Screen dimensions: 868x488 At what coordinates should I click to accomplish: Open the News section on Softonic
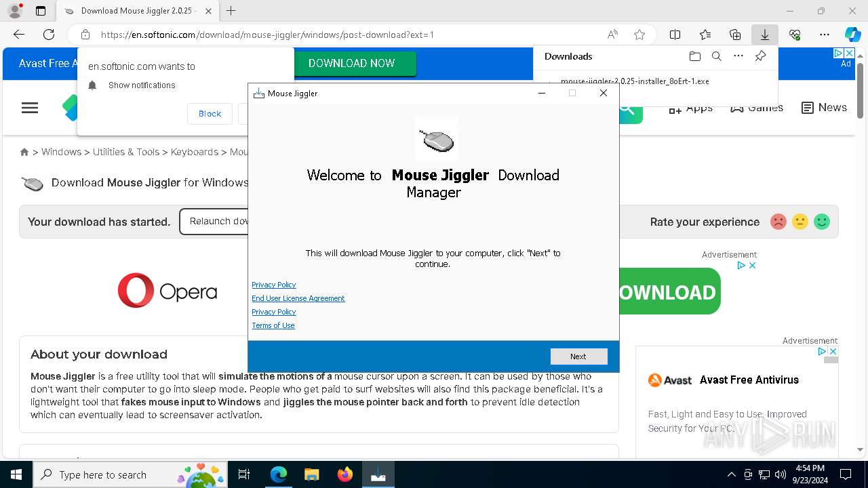coord(824,108)
